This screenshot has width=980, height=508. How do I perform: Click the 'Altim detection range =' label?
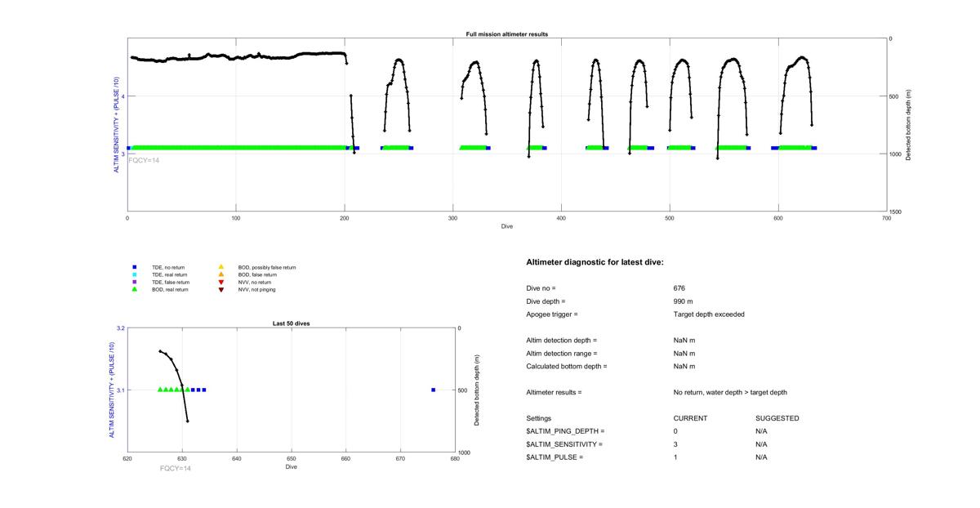(x=562, y=354)
